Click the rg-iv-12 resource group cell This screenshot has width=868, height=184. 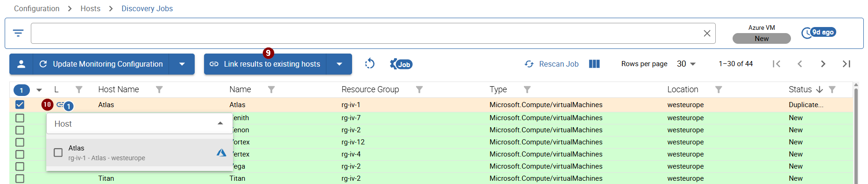click(353, 142)
